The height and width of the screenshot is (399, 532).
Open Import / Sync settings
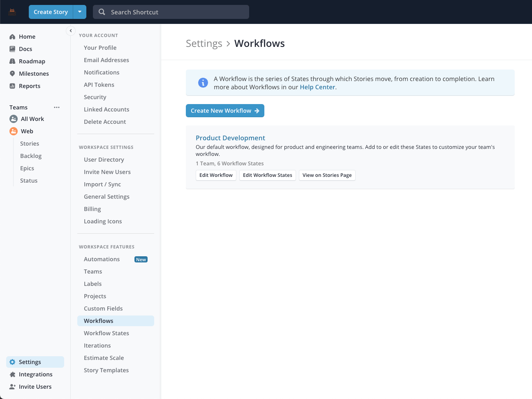(x=102, y=184)
